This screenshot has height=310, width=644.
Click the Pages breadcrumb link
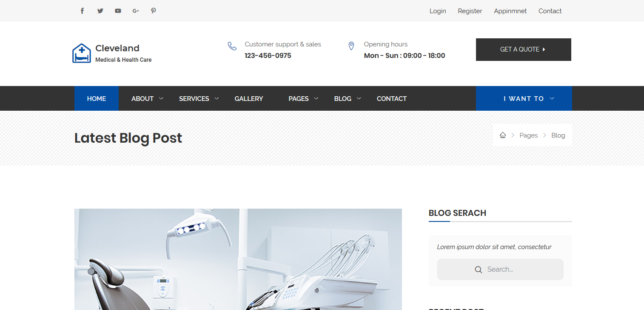pos(529,135)
